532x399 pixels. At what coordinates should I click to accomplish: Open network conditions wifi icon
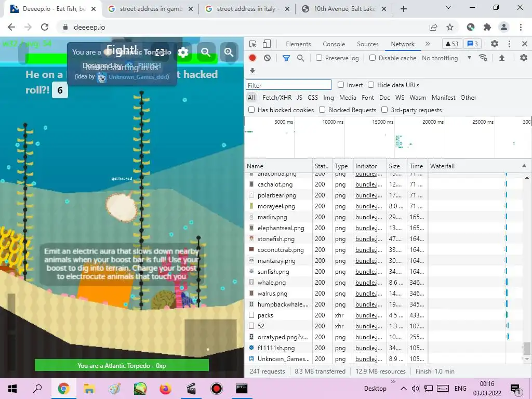(x=483, y=58)
